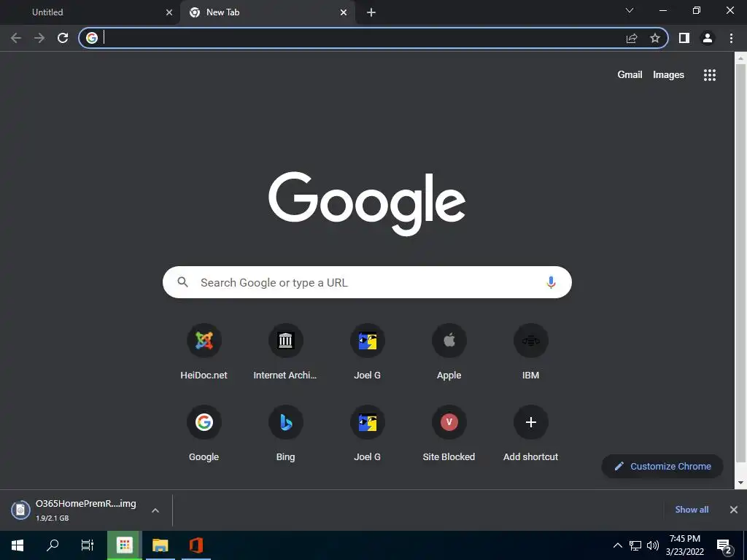Viewport: 747px width, 560px height.
Task: Open the Windows Start menu
Action: (x=18, y=545)
